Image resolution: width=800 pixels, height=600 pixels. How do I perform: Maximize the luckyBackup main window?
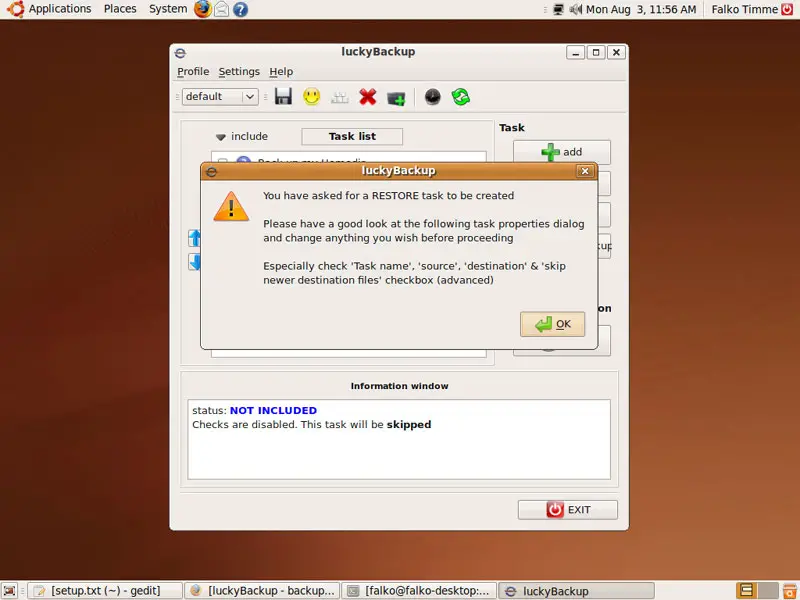click(596, 52)
